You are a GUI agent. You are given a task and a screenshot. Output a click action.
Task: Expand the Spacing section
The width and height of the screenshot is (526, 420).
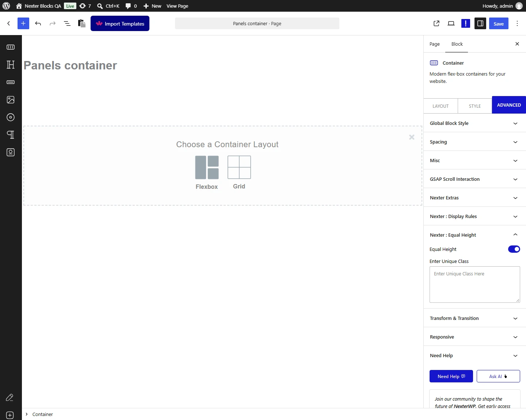[475, 142]
